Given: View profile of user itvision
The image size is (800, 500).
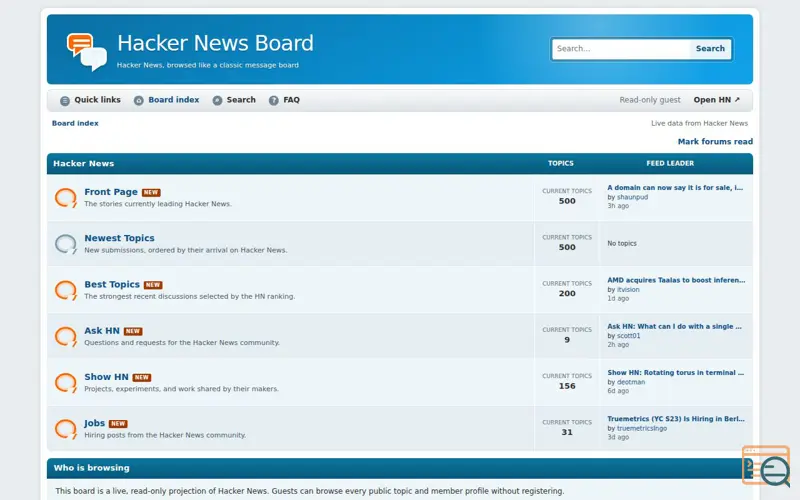Looking at the screenshot, I should [628, 289].
